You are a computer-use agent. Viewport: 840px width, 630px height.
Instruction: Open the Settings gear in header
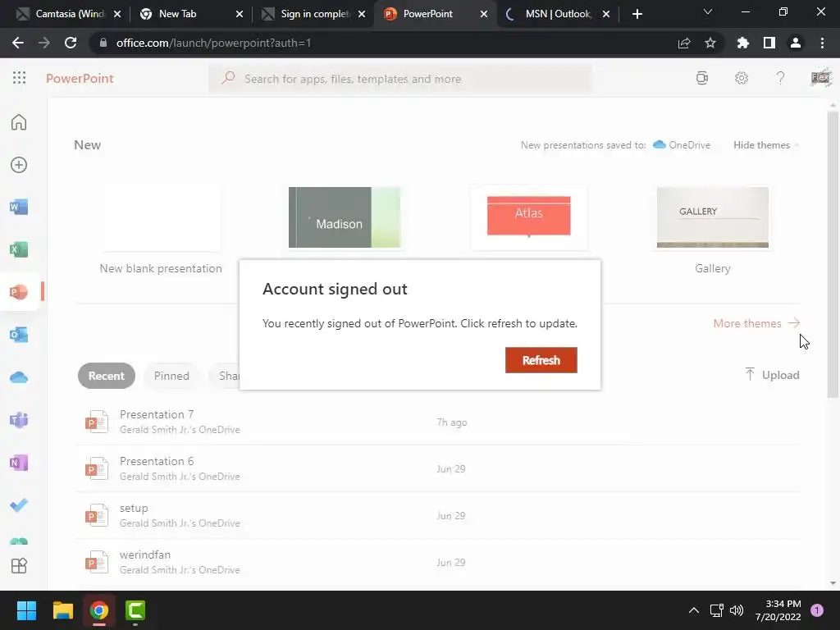click(x=742, y=78)
